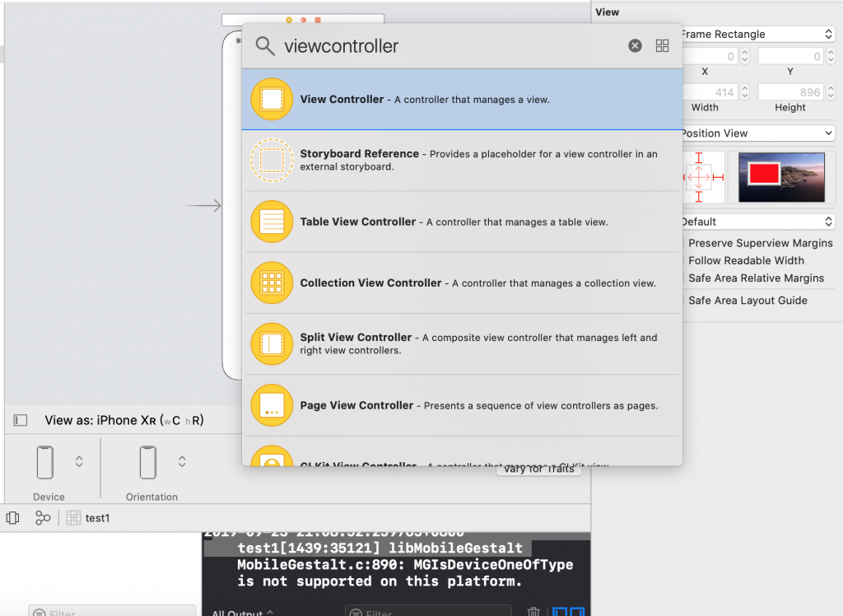Screen dimensions: 843x616
Task: Click the viewcontroller search field
Action: pos(452,46)
